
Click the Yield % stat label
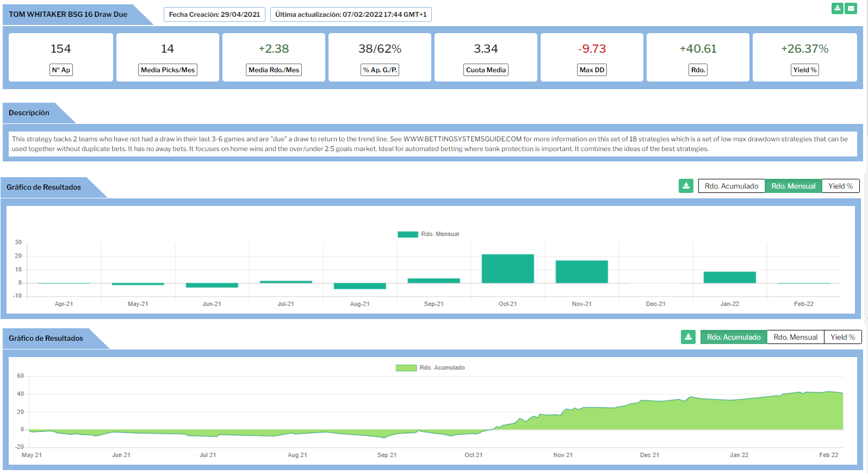(804, 70)
